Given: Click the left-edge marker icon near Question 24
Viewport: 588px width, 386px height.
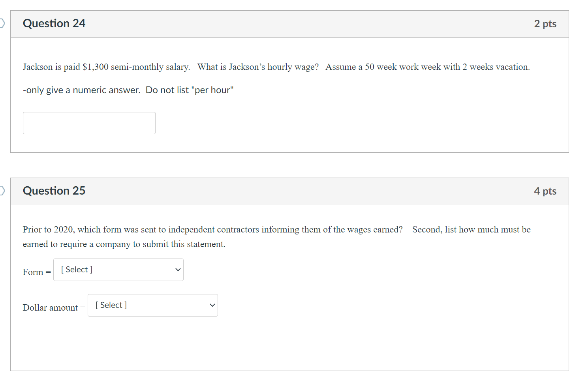Looking at the screenshot, I should (x=2, y=23).
